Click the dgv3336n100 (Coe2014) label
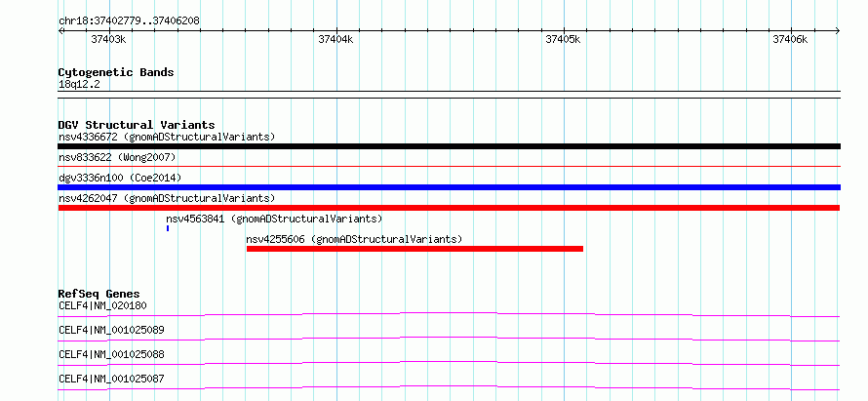868x401 pixels. [x=120, y=178]
